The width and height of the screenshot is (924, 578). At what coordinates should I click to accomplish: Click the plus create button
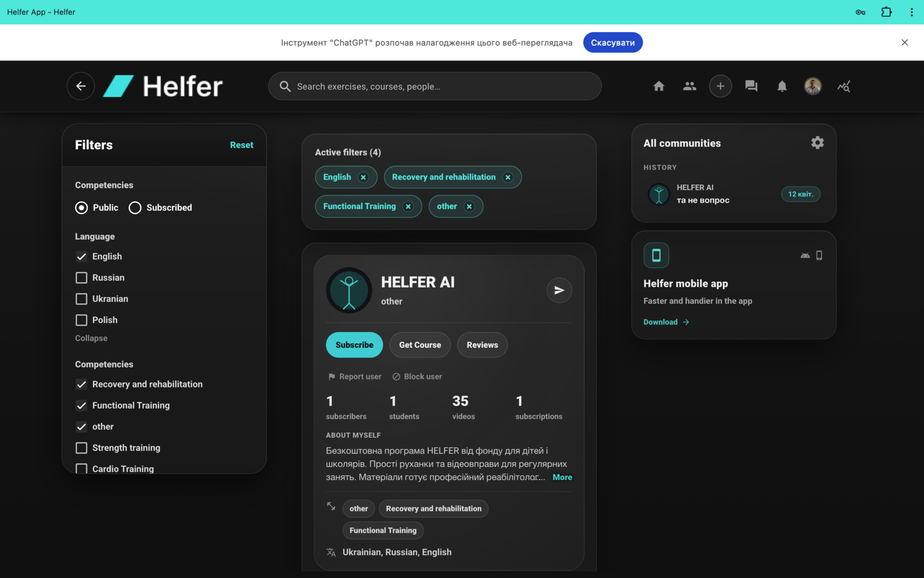[x=721, y=86]
